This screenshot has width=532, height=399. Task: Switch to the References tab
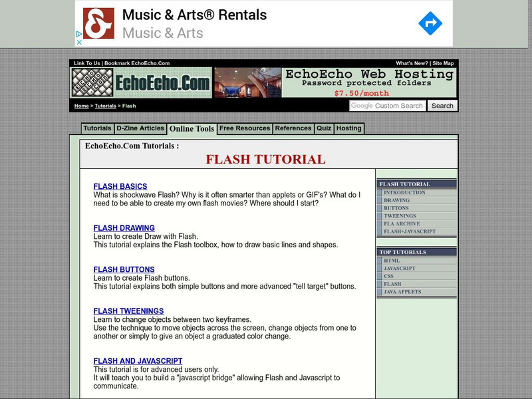[x=293, y=128]
